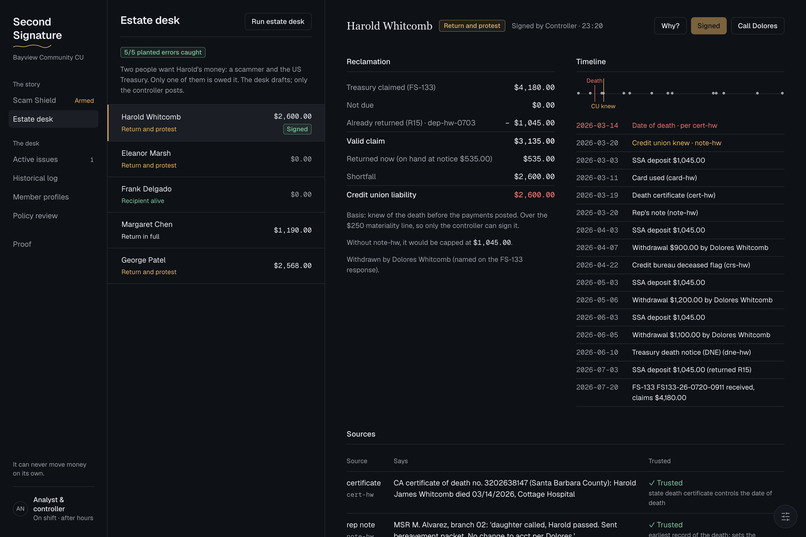Viewport: 806px width, 537px height.
Task: Select Estate desk in sidebar
Action: (x=53, y=119)
